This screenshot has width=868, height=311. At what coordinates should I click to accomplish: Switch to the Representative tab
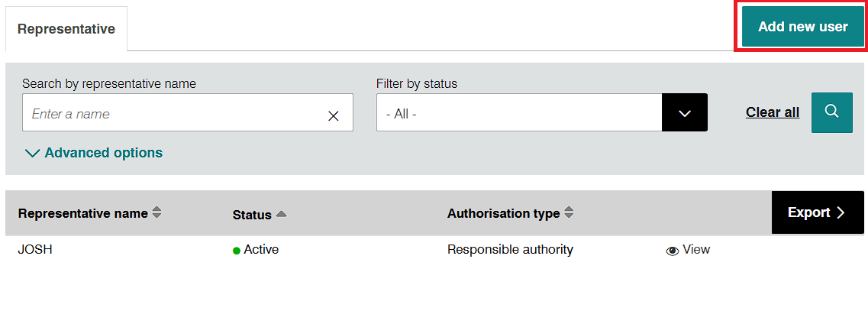click(x=66, y=29)
